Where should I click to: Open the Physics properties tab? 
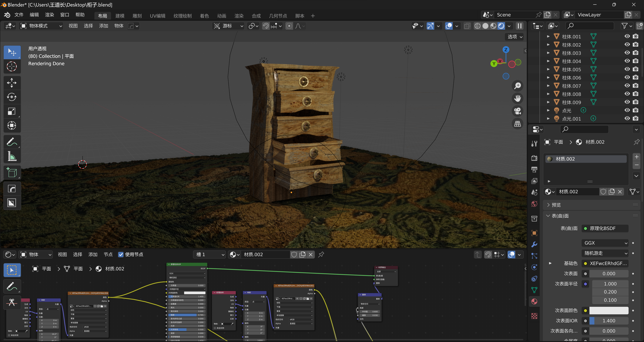(x=534, y=267)
